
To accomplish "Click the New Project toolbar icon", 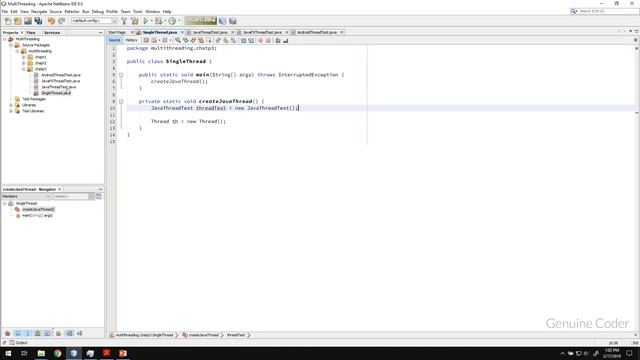I will 18,21.
